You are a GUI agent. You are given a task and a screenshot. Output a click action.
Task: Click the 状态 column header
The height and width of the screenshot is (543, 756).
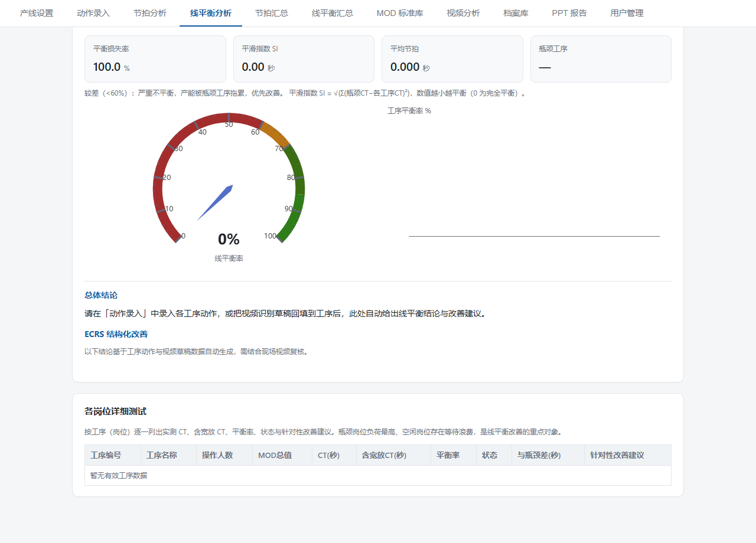pyautogui.click(x=494, y=455)
